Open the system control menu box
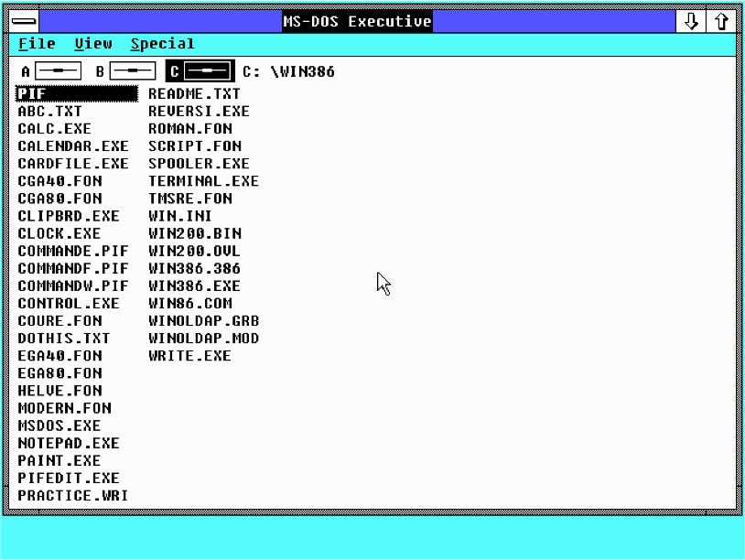Image resolution: width=745 pixels, height=560 pixels. [25, 22]
